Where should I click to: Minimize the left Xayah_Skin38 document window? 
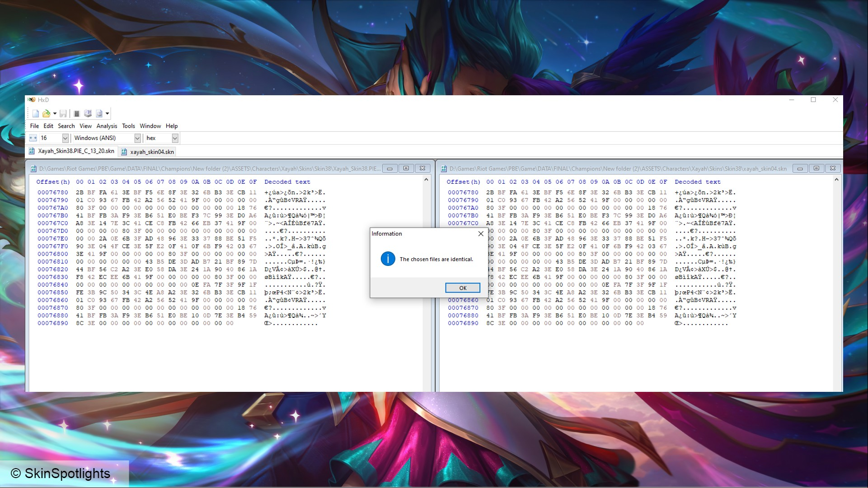(x=389, y=168)
